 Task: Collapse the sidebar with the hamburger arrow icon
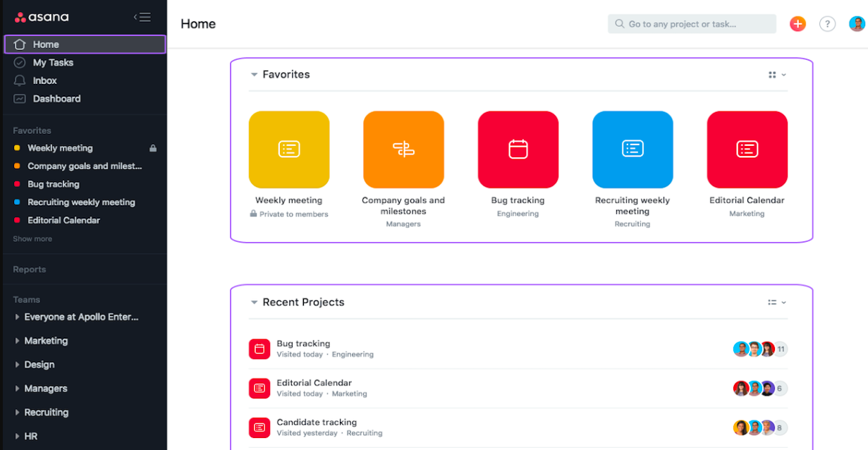142,17
